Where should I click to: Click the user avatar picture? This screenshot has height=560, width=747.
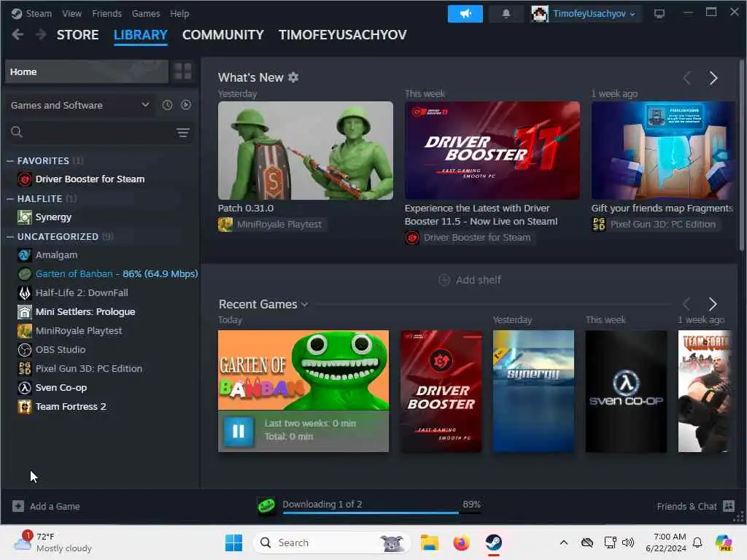[x=540, y=14]
